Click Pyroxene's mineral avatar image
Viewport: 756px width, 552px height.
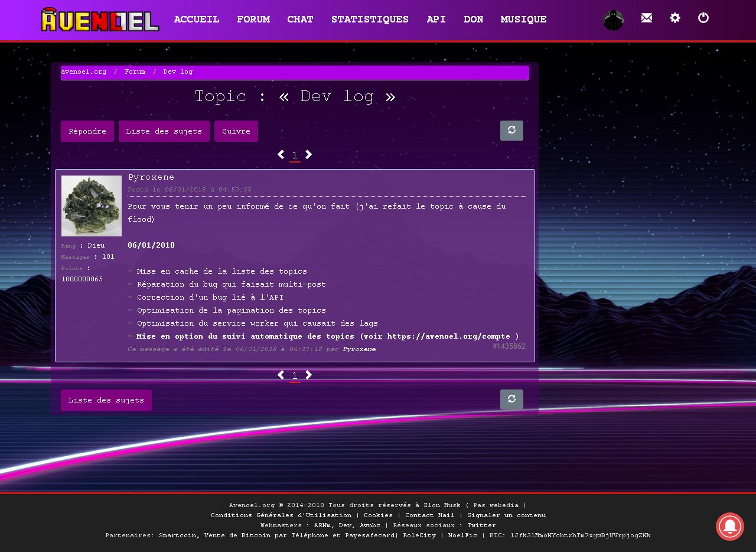[x=92, y=206]
